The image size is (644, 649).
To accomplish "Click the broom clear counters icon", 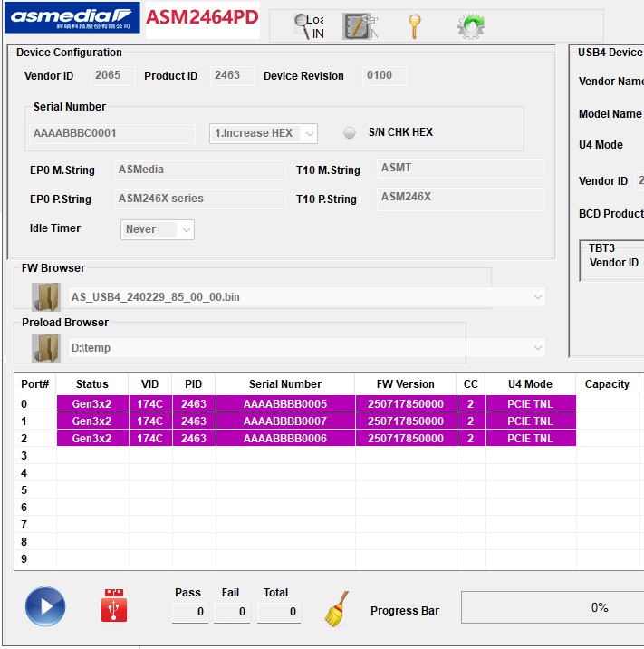I will [x=337, y=609].
